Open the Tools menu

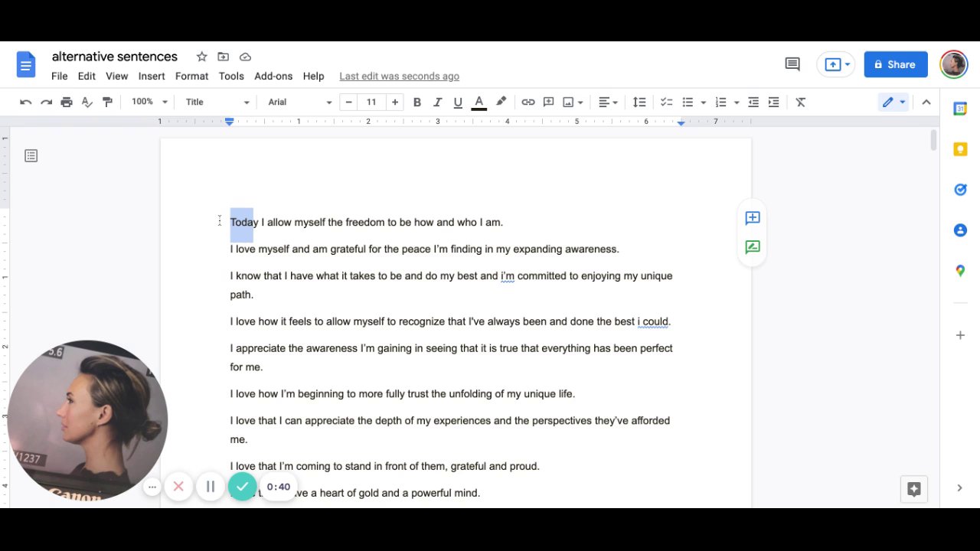click(x=231, y=76)
